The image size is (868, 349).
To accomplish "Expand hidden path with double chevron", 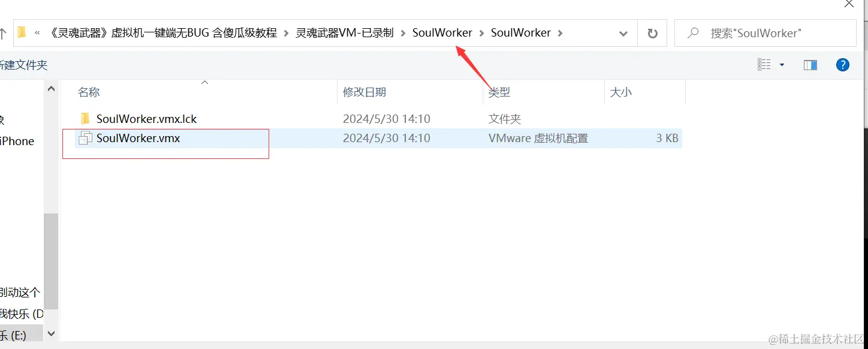I will [x=37, y=33].
